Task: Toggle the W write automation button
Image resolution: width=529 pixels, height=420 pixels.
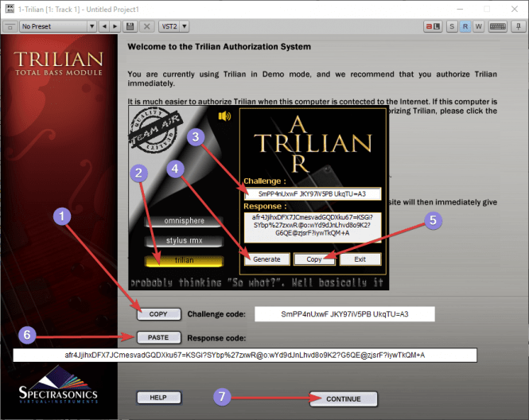Action: tap(478, 26)
